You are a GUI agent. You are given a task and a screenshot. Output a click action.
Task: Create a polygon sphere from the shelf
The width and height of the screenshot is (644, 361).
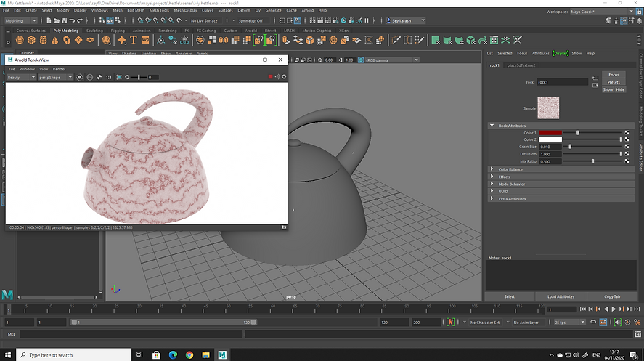20,40
